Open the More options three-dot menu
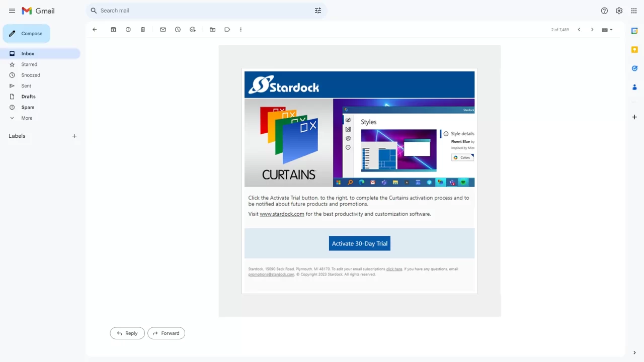The width and height of the screenshot is (644, 362). 241,30
